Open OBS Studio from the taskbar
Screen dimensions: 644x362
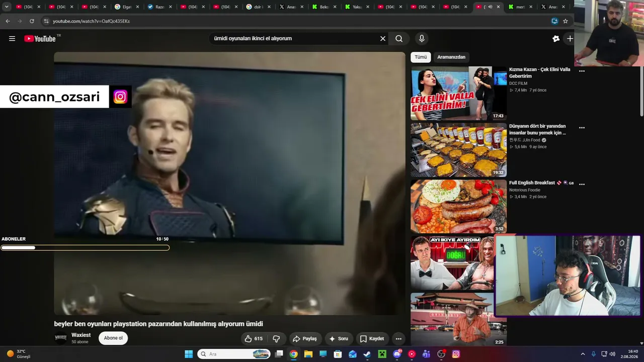pos(441,354)
